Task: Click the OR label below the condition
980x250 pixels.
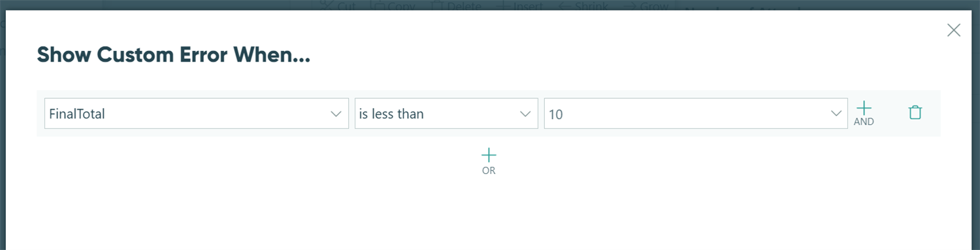Action: (489, 171)
